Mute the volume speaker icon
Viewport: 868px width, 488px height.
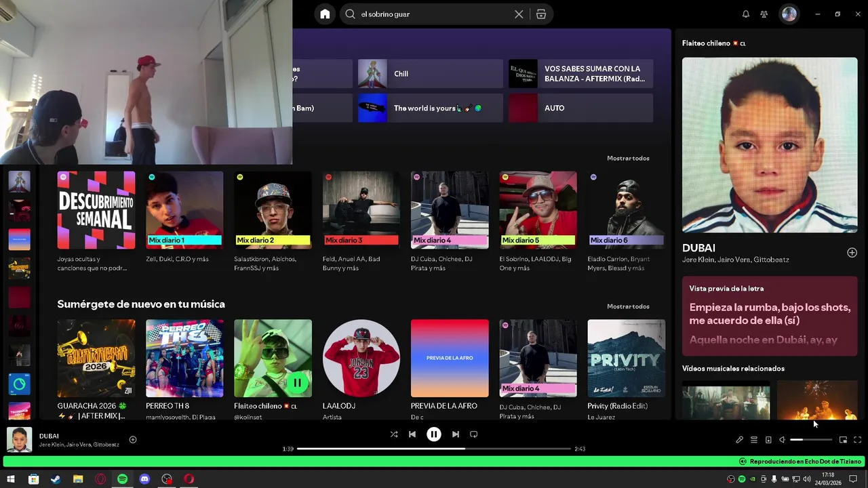pos(782,440)
